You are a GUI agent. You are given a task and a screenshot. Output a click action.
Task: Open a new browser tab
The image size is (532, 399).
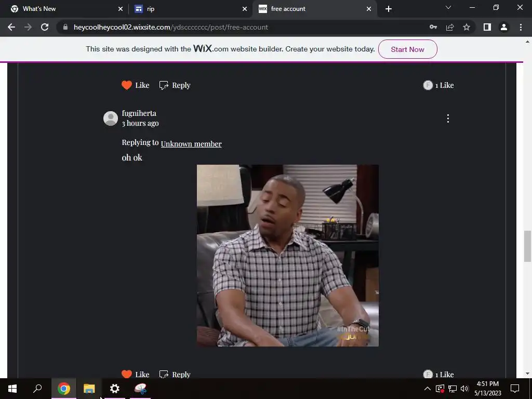(389, 9)
